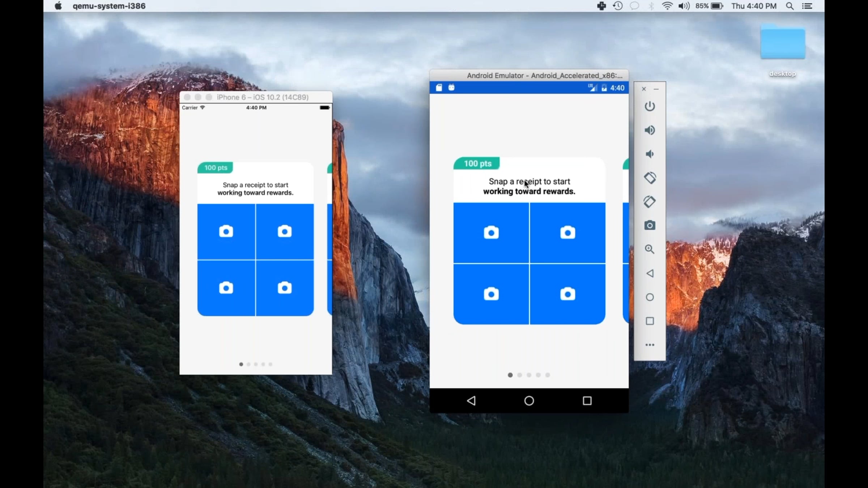
Task: Select the second page dot on Android emulator
Action: click(520, 375)
